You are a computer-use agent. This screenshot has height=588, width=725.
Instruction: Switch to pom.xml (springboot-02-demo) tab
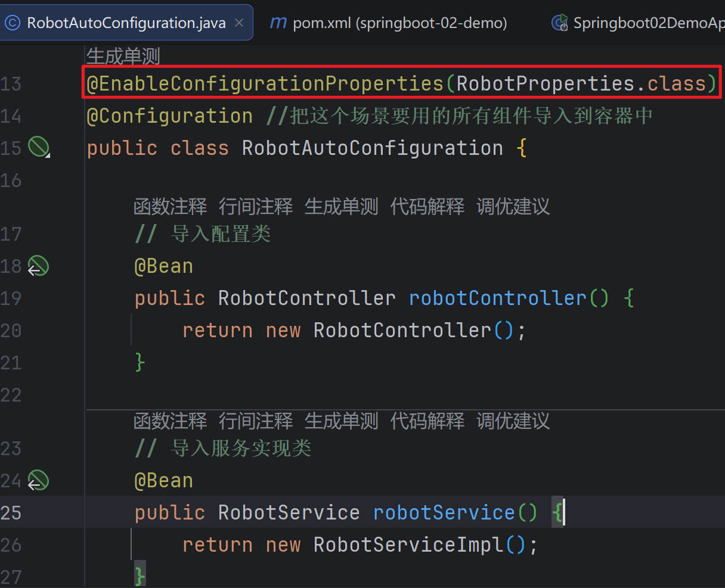[399, 23]
